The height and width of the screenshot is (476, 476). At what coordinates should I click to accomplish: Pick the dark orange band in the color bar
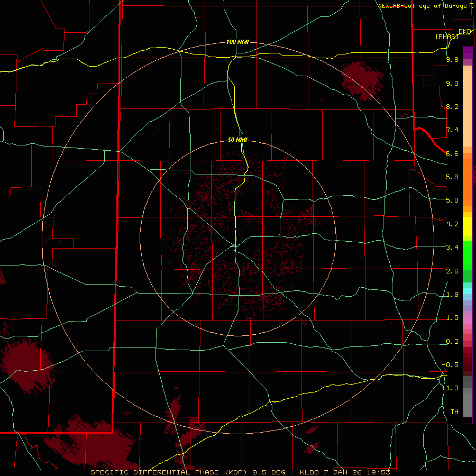point(467,182)
